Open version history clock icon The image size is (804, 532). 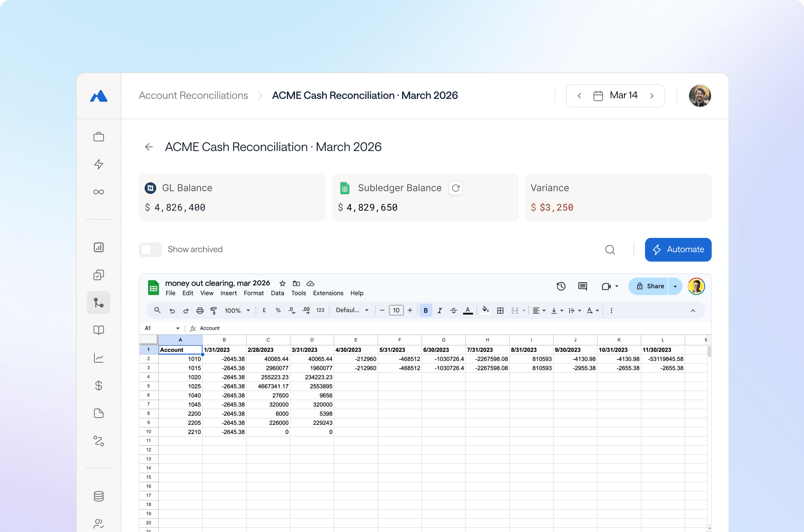click(561, 286)
